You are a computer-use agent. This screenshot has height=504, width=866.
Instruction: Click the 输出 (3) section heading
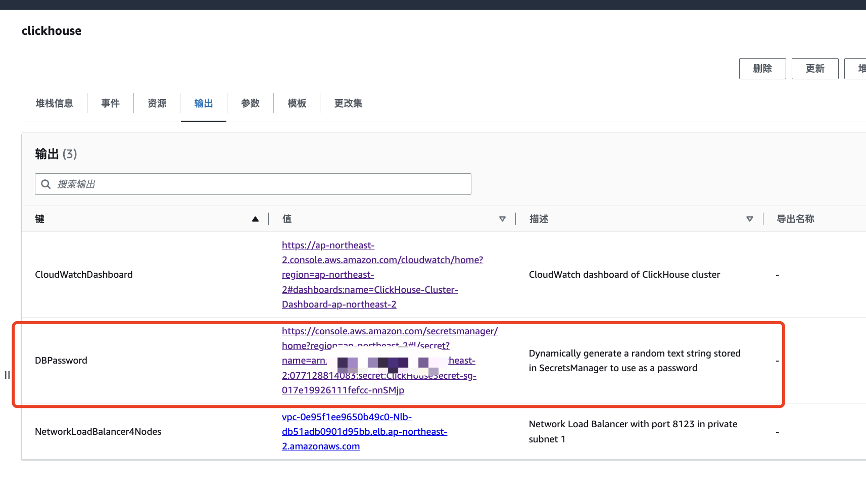click(x=56, y=154)
